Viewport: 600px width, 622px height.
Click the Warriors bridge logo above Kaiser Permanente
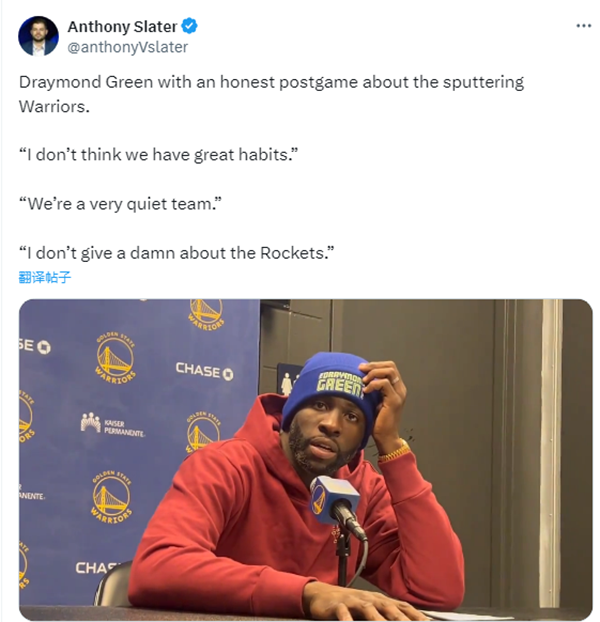(x=115, y=359)
